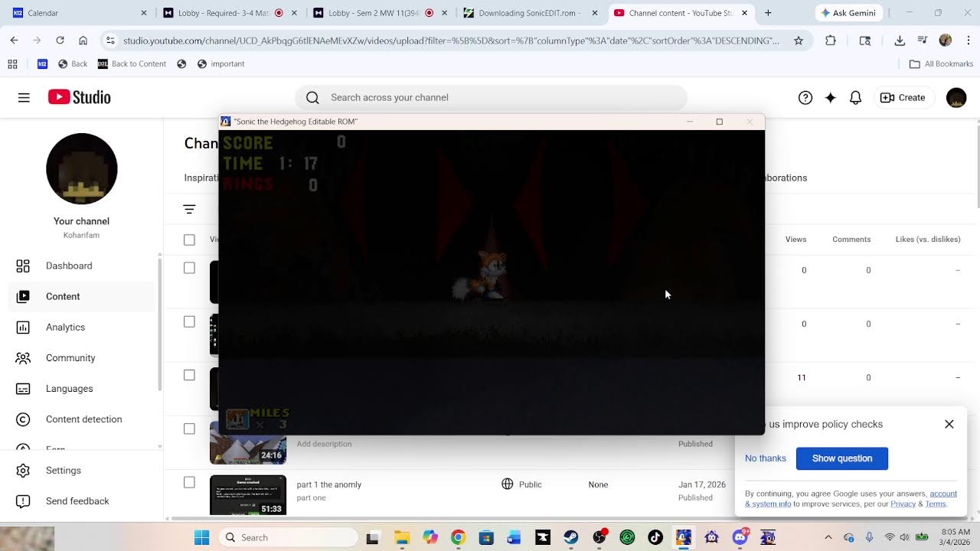Open the 'part 1 the anomly' video thumbnail
Screen dimensions: 980x551
coord(248,495)
